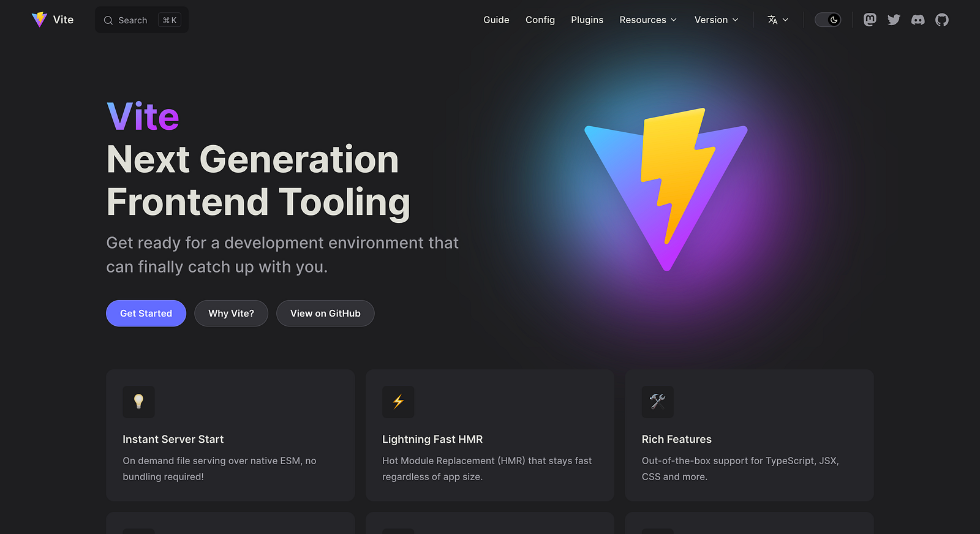Open the language translation dropdown
Image resolution: width=980 pixels, height=534 pixels.
pyautogui.click(x=778, y=20)
